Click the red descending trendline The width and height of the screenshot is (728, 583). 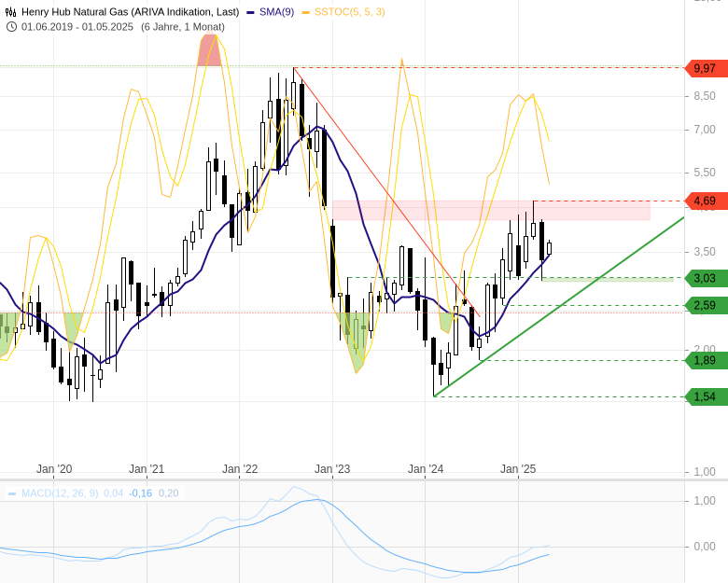coord(386,192)
